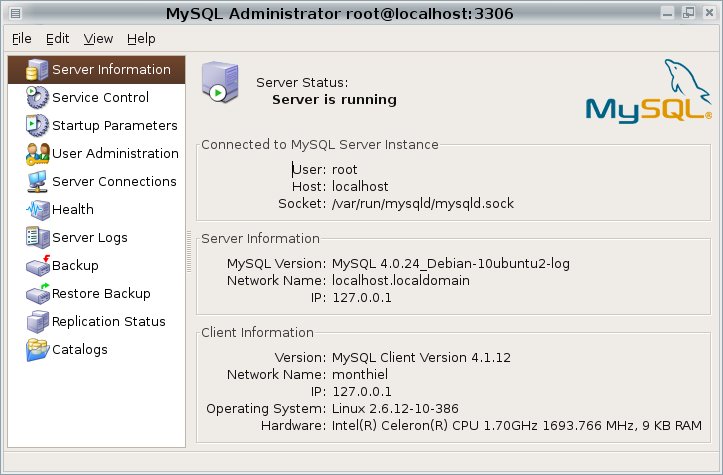Viewport: 723px width, 475px height.
Task: Click the server IP '127.0.0.1' value
Action: [x=362, y=298]
